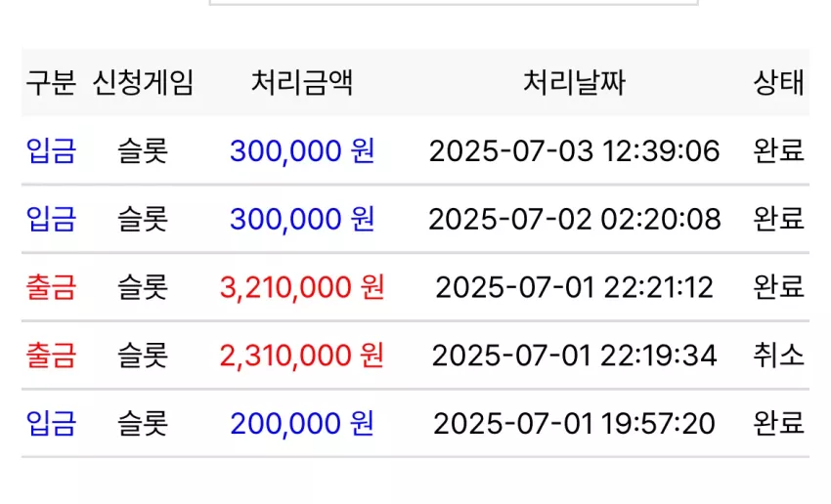Click the date 2025-07-02 02:20:08
This screenshot has width=831, height=504.
(x=575, y=219)
